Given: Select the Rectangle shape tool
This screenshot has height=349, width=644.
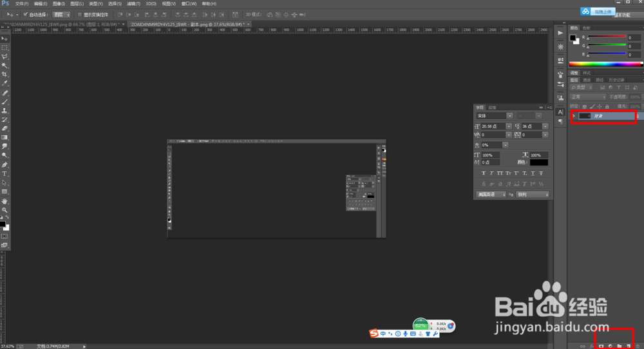Looking at the screenshot, I should pyautogui.click(x=5, y=192).
